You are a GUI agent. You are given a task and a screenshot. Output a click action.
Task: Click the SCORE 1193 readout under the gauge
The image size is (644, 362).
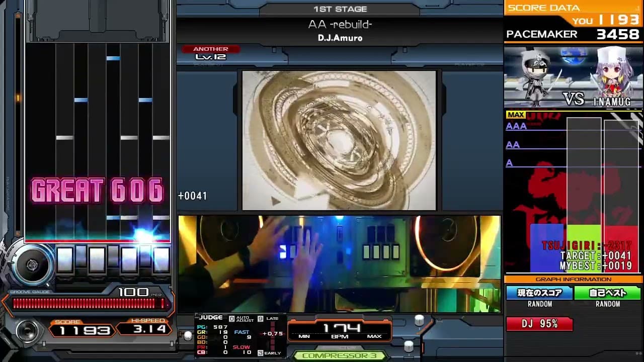tap(85, 330)
